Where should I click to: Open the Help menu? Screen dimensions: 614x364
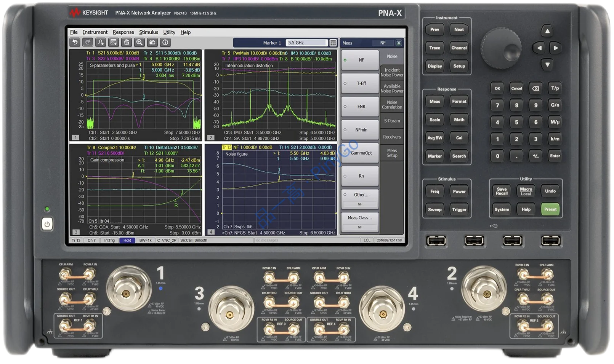pyautogui.click(x=186, y=32)
